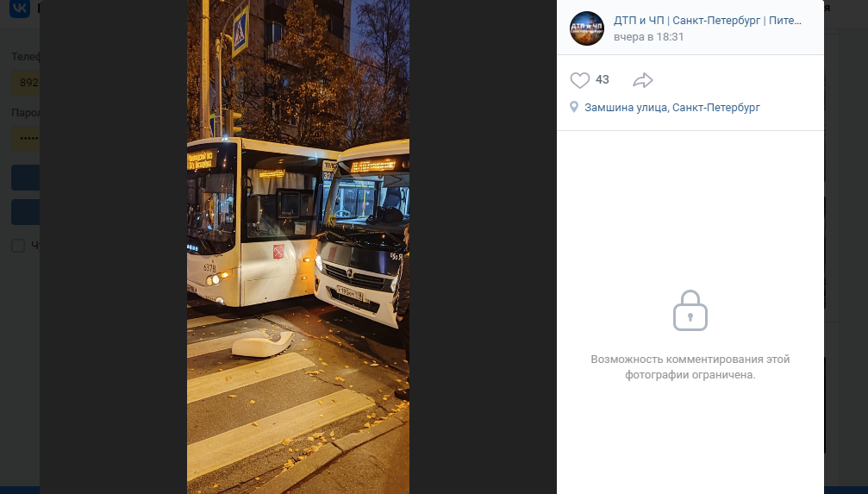Screen dimensions: 868x494
Task: Click the dark viewer area right of photo
Action: pyautogui.click(x=483, y=247)
